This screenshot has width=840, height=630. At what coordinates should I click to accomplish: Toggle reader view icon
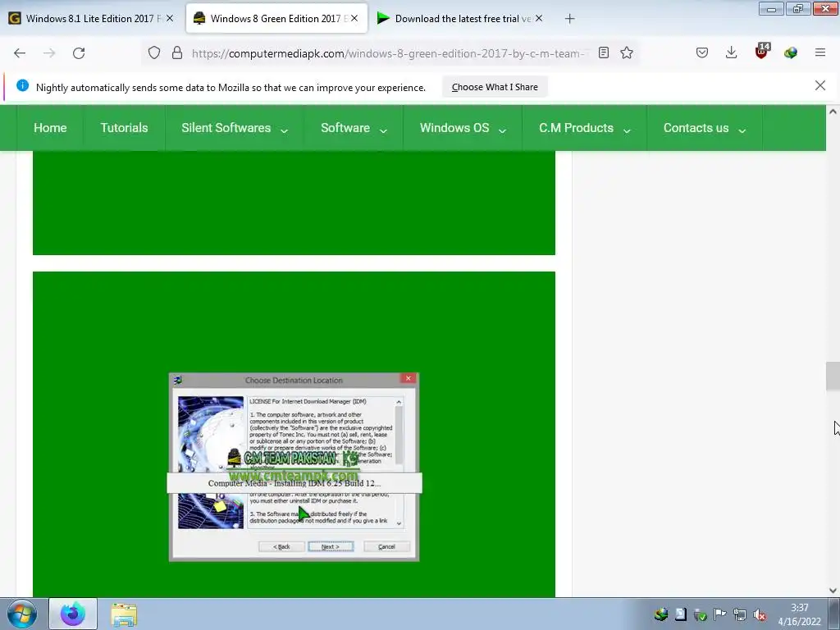pos(604,53)
